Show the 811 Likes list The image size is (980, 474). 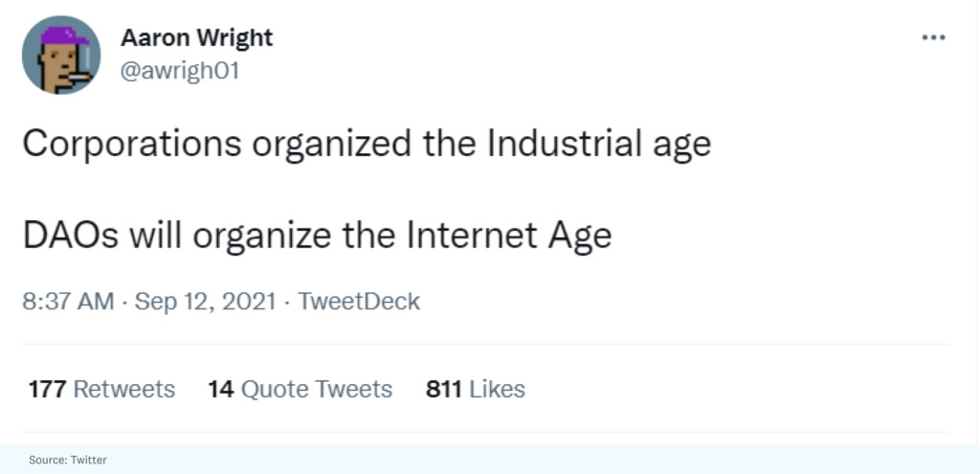coord(475,389)
